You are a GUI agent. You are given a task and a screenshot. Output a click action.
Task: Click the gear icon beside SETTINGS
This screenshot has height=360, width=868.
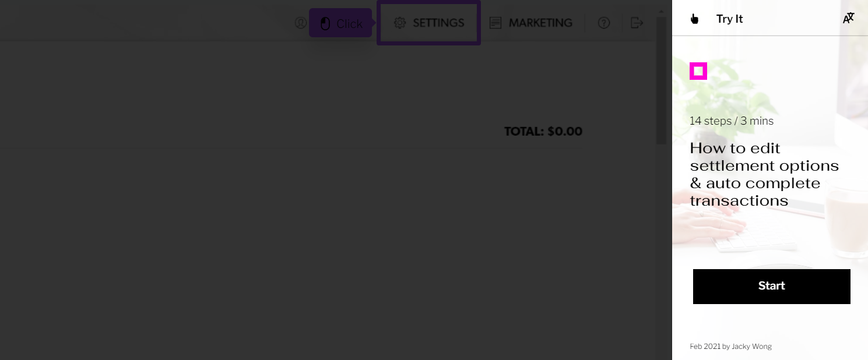(399, 23)
